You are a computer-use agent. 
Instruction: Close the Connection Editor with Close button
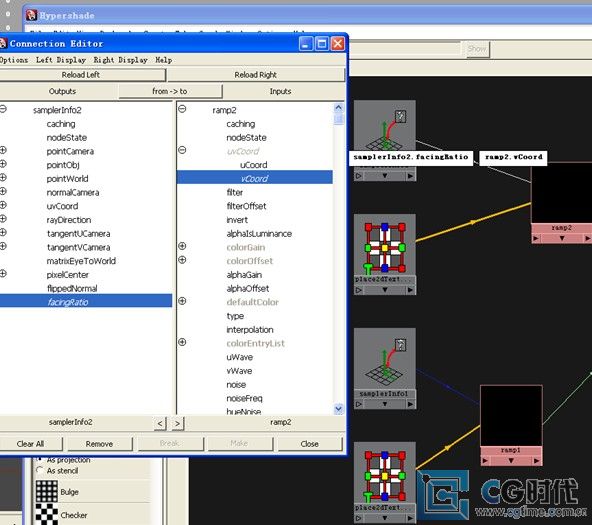[x=310, y=444]
